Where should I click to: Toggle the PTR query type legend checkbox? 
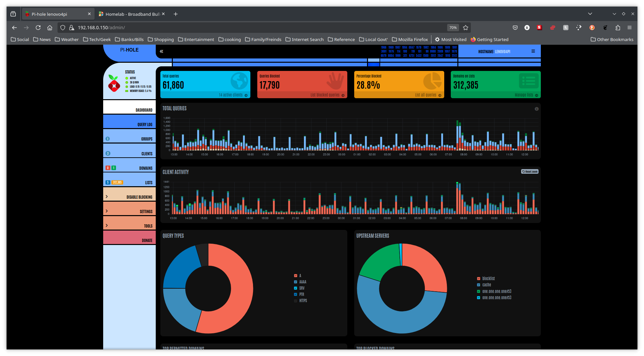pos(295,294)
